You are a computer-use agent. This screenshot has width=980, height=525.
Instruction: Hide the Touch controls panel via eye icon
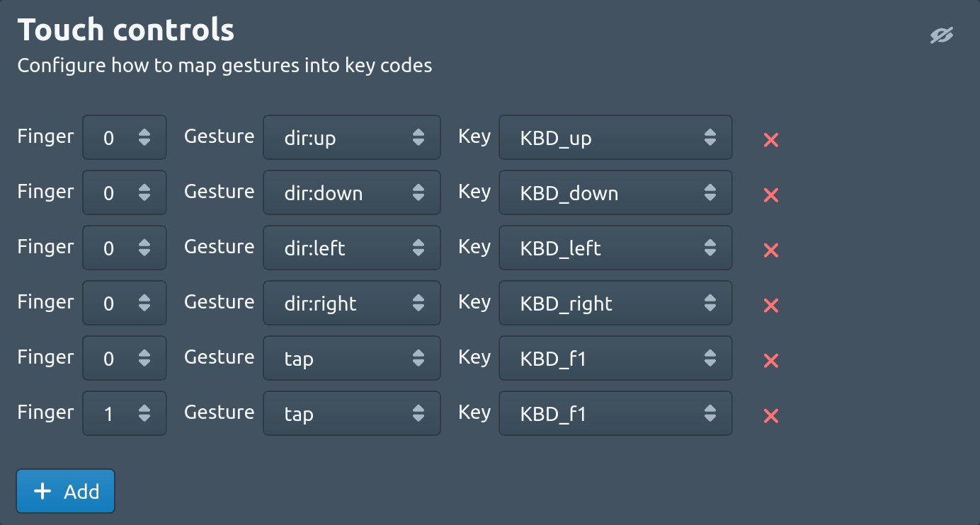coord(942,35)
